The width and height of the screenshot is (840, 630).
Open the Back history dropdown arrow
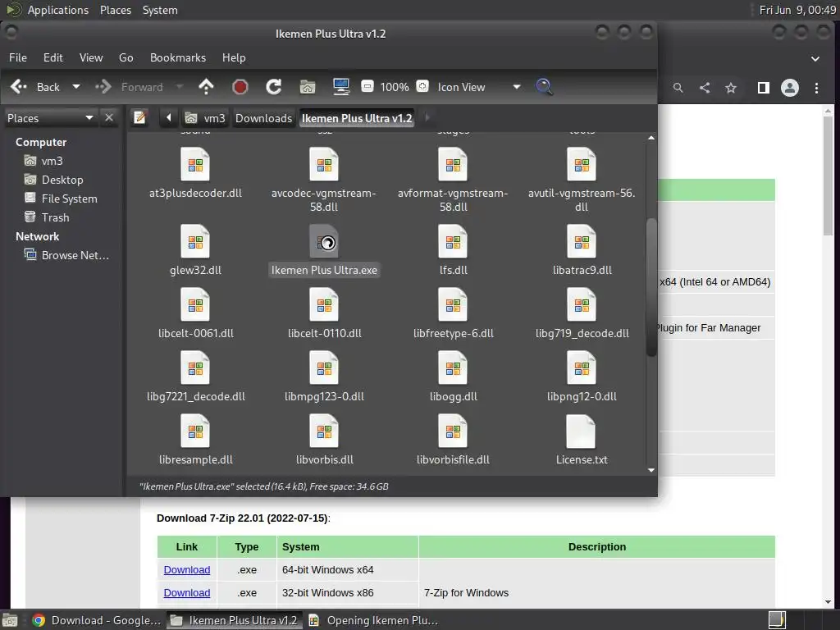click(x=76, y=87)
